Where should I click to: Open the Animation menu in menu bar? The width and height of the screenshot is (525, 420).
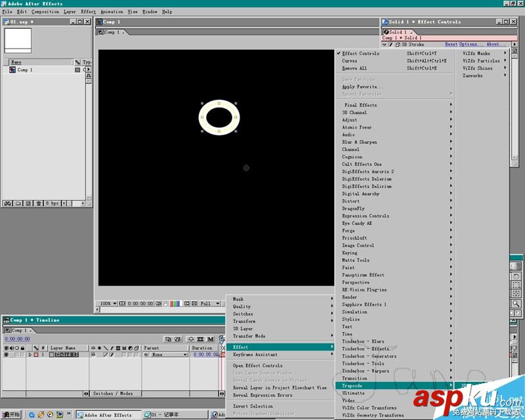pyautogui.click(x=112, y=12)
